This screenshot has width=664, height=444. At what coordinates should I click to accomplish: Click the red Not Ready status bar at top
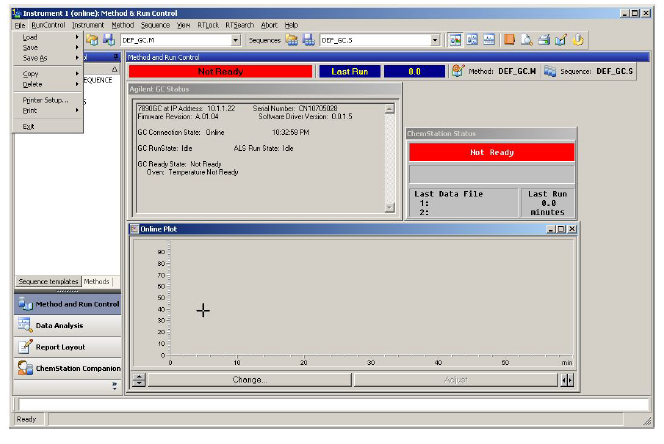tap(220, 71)
